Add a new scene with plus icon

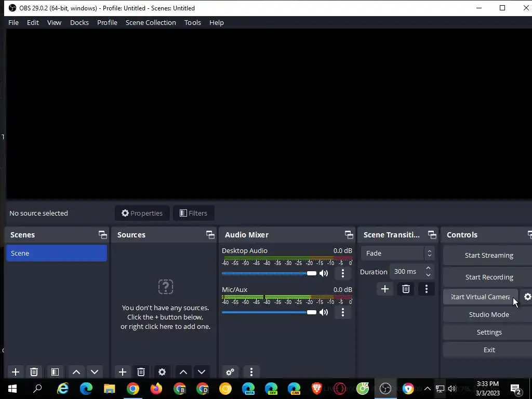15,372
